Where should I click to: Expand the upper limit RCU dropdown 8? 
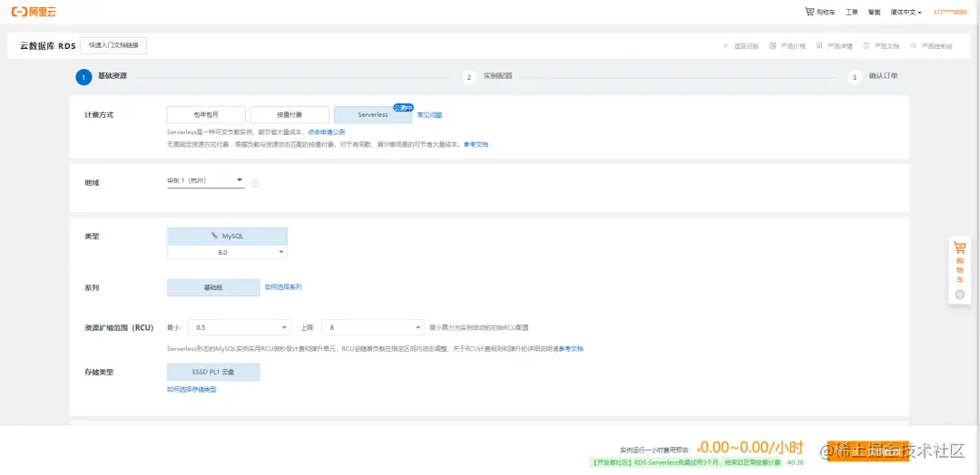pyautogui.click(x=373, y=327)
